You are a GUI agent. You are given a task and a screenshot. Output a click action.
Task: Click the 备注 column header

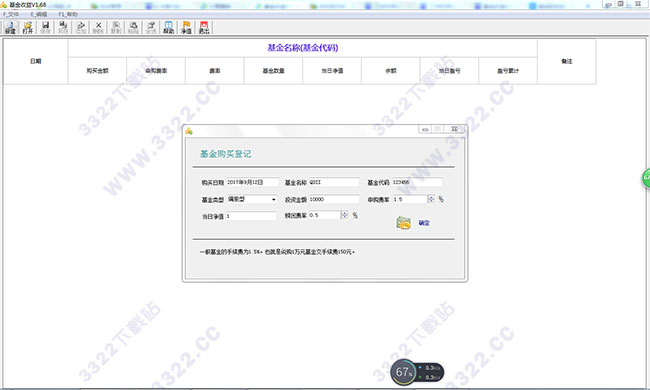(567, 61)
